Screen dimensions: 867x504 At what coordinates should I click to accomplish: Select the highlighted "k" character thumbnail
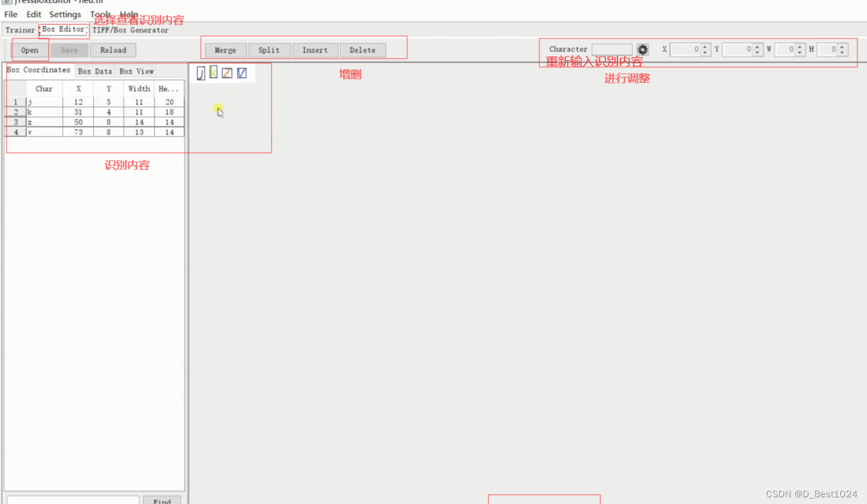(x=214, y=72)
